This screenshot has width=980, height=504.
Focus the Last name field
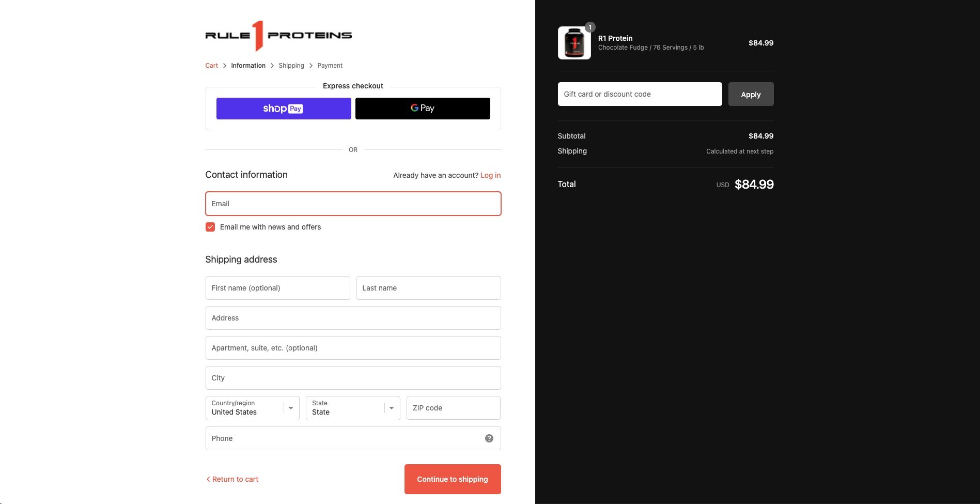(x=429, y=288)
